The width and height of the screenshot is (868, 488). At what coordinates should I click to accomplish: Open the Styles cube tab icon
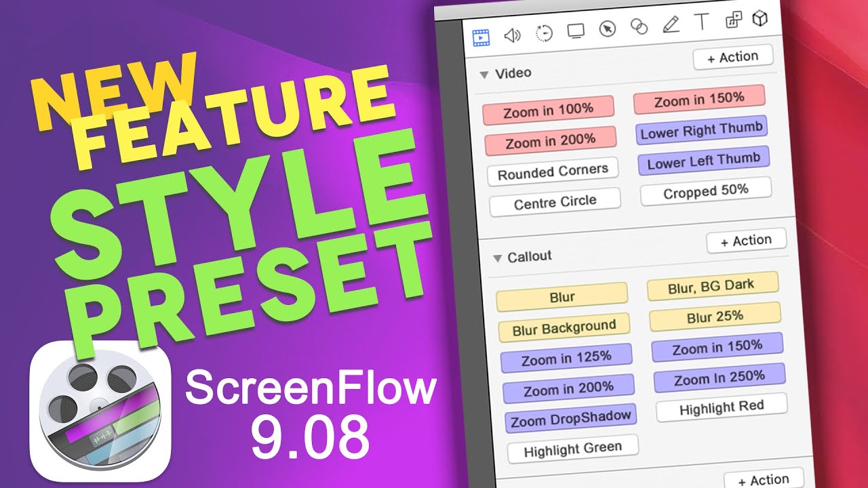coord(761,18)
